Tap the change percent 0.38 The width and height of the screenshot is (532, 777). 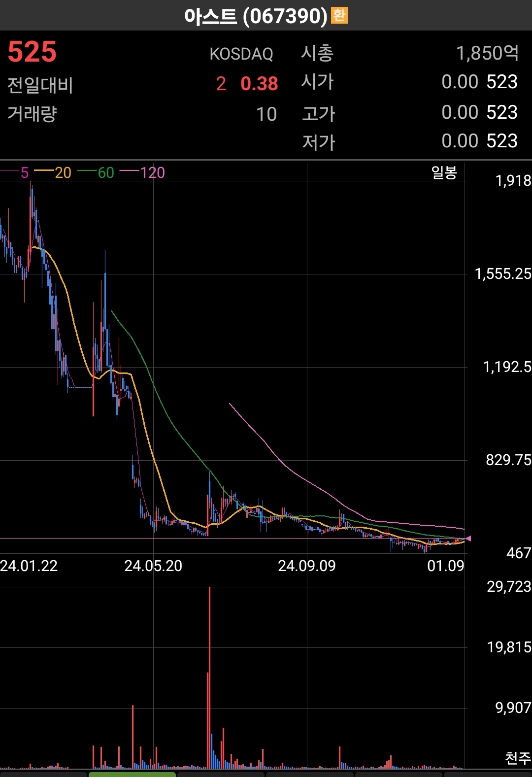pos(259,84)
